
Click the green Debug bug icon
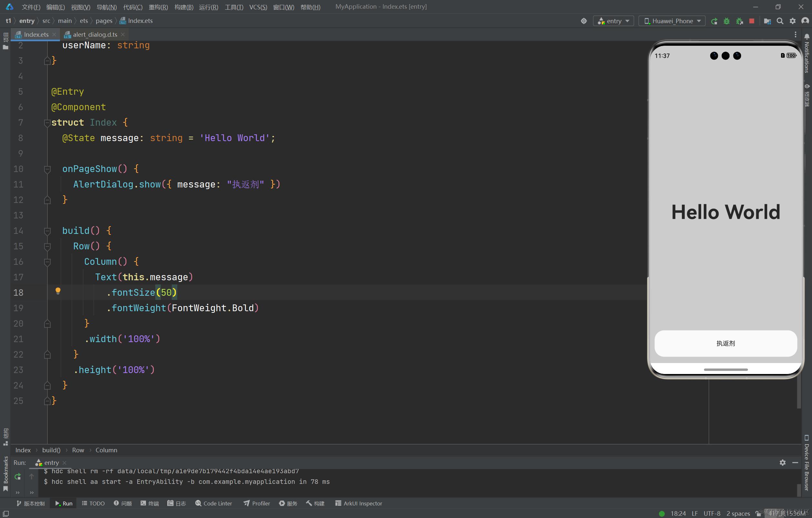coord(726,21)
